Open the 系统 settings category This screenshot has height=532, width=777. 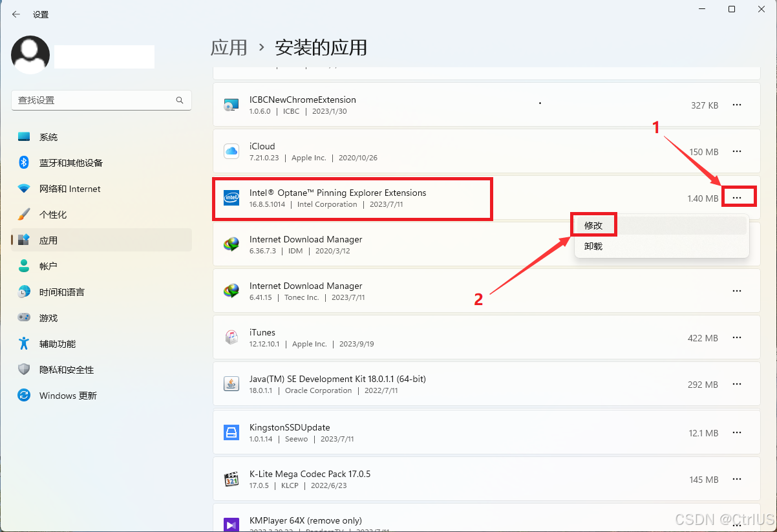tap(101, 137)
